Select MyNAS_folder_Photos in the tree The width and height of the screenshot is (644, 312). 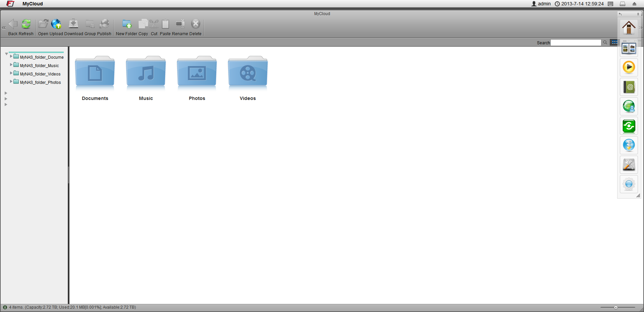pos(40,83)
